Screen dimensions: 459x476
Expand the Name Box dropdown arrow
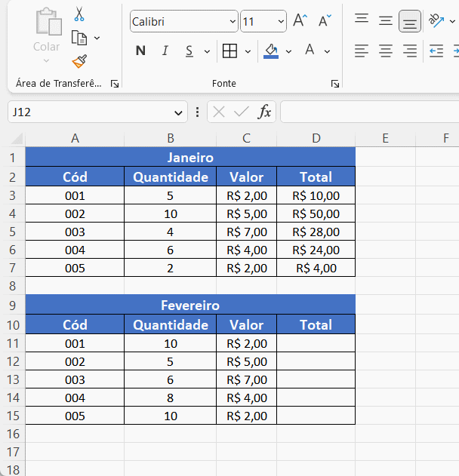coord(179,112)
